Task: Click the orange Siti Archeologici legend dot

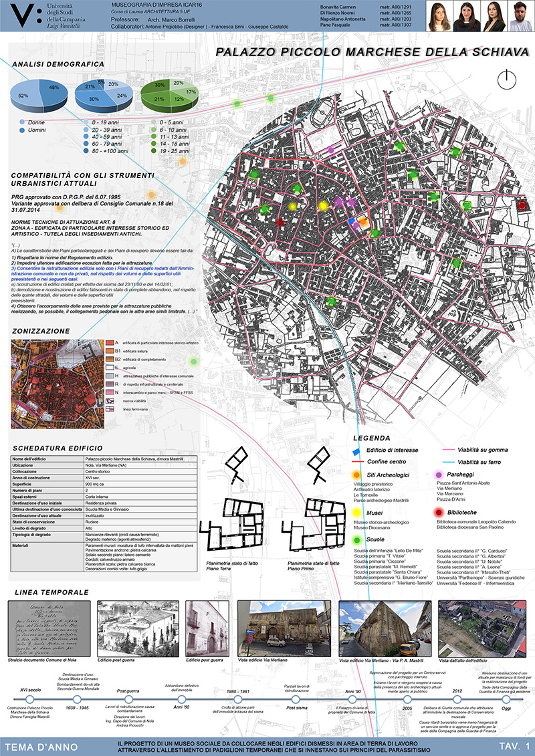Action: (356, 475)
